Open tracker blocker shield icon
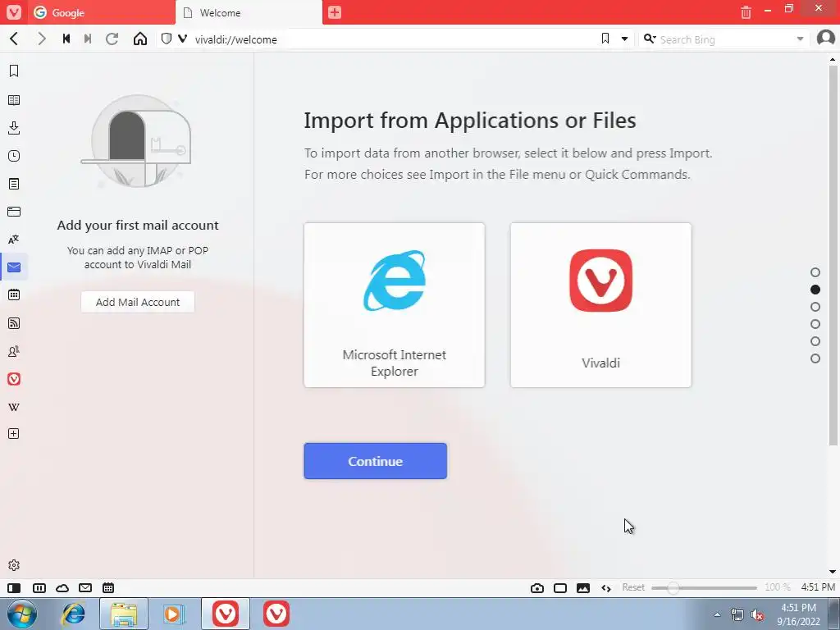This screenshot has height=630, width=840. (x=167, y=39)
